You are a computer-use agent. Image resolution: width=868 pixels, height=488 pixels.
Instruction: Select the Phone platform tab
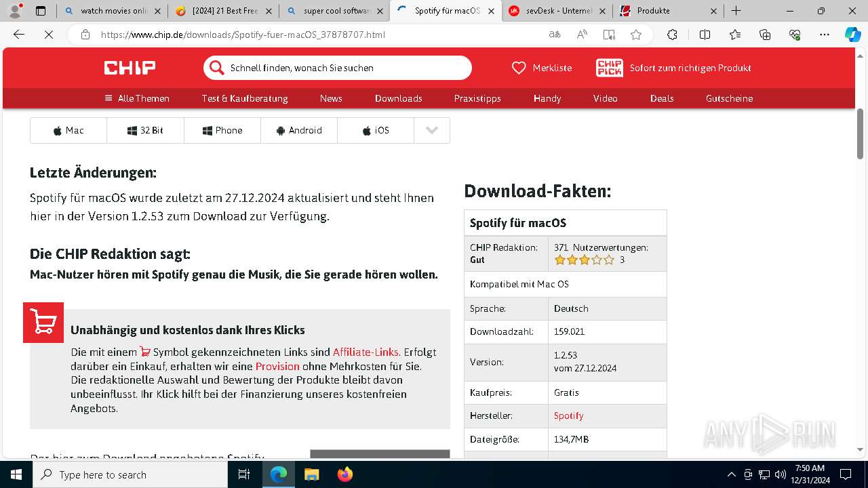click(x=222, y=130)
